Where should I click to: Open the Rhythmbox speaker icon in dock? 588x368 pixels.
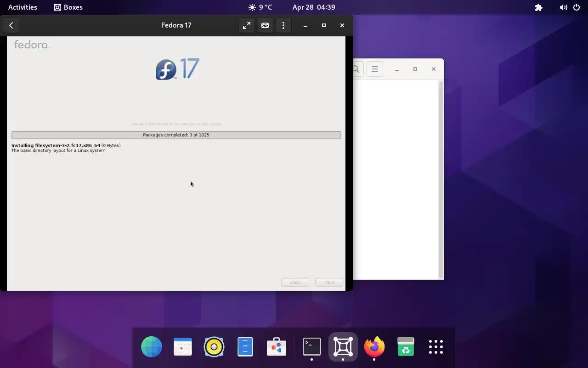pyautogui.click(x=214, y=347)
